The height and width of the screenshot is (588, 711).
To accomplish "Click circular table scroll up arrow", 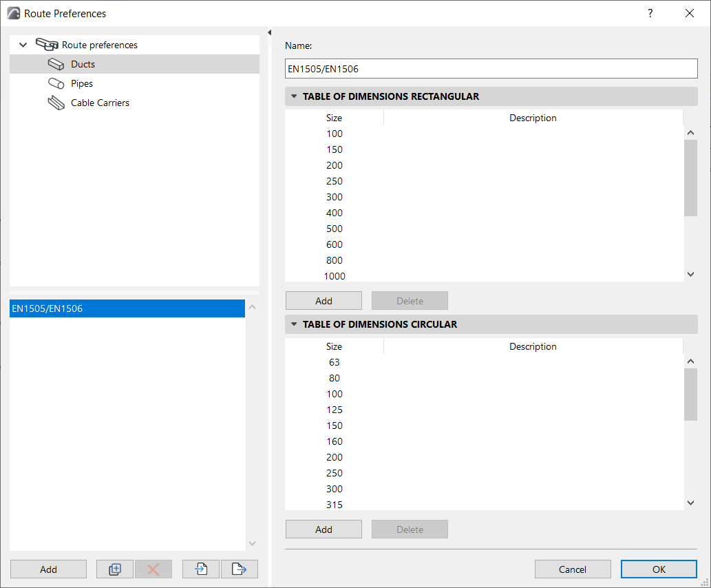I will [690, 361].
